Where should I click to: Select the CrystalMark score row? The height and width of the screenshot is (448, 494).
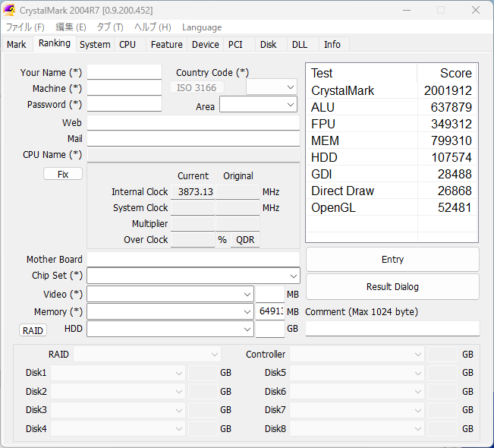(392, 91)
